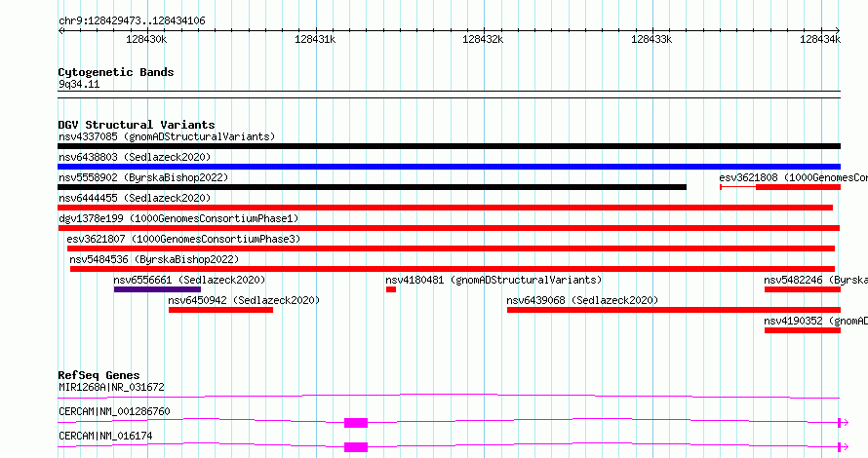Select the DGV Structural Variants track title
Viewport: 868px width, 458px height.
[137, 125]
